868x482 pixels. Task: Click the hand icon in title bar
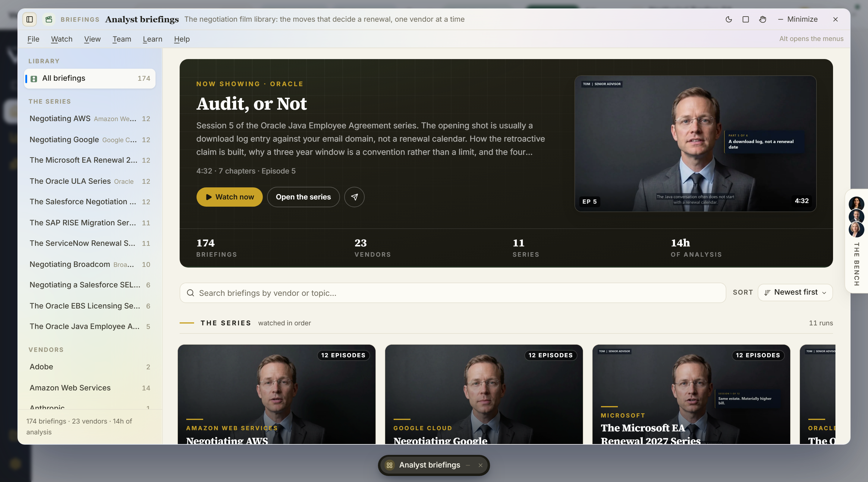[763, 20]
